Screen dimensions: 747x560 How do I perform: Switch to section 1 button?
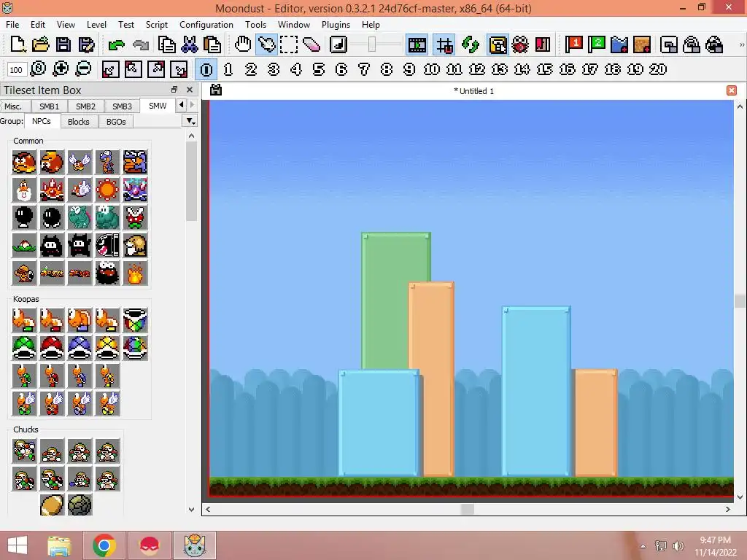point(228,69)
